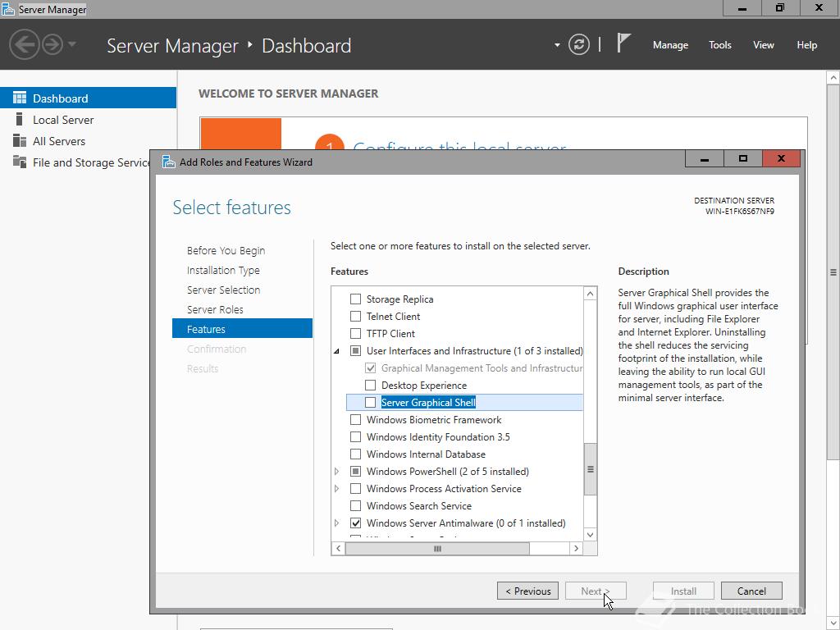The width and height of the screenshot is (840, 630).
Task: Check the Desktop Experience checkbox
Action: click(370, 386)
